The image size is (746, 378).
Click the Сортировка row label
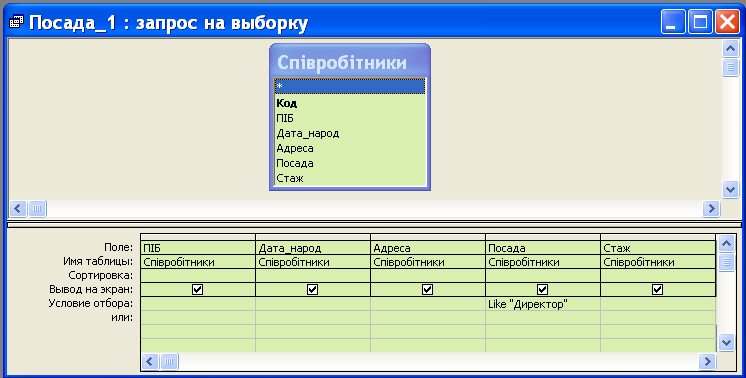tap(100, 275)
